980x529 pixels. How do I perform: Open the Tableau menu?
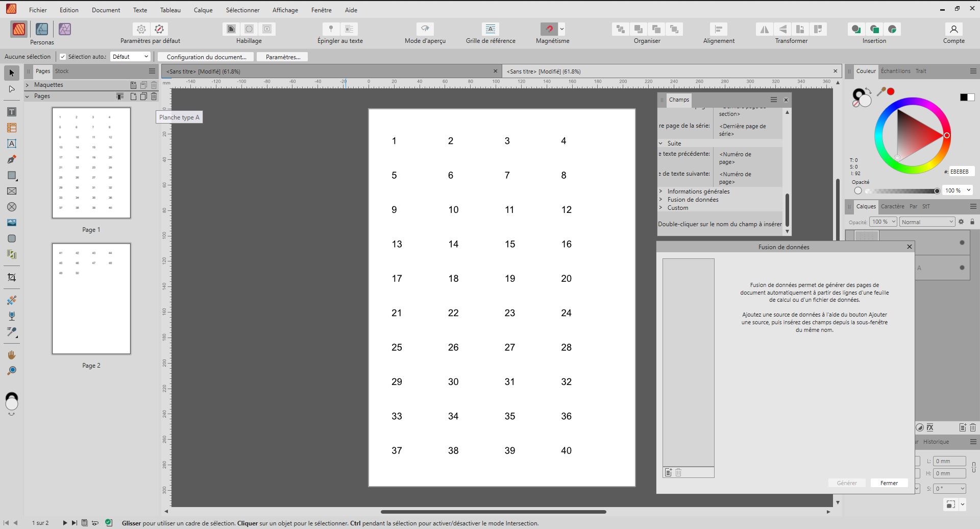coord(170,10)
